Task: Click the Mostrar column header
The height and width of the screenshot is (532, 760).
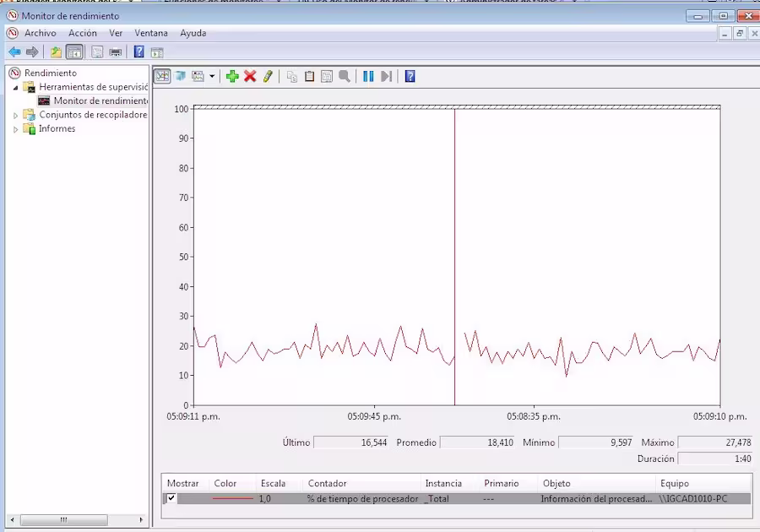Action: [182, 483]
